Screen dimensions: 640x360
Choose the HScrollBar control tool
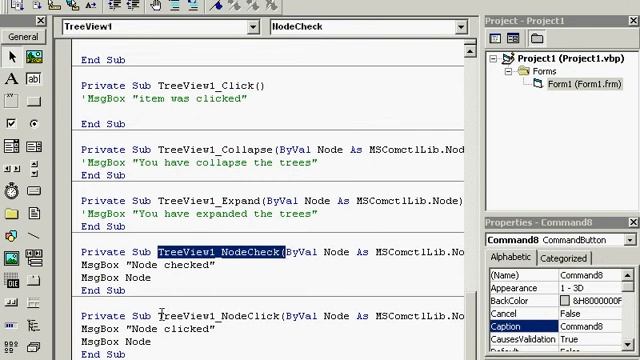coord(11,168)
